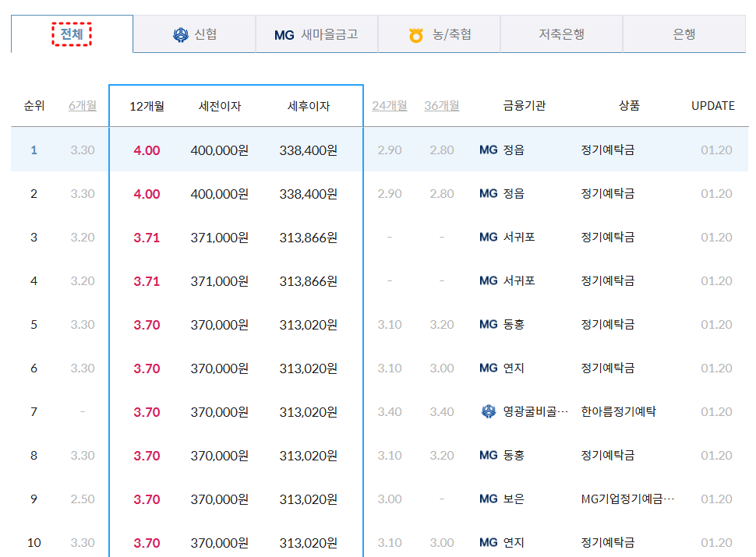
Task: Click the 농/축협 yellow logo icon
Action: (x=416, y=35)
